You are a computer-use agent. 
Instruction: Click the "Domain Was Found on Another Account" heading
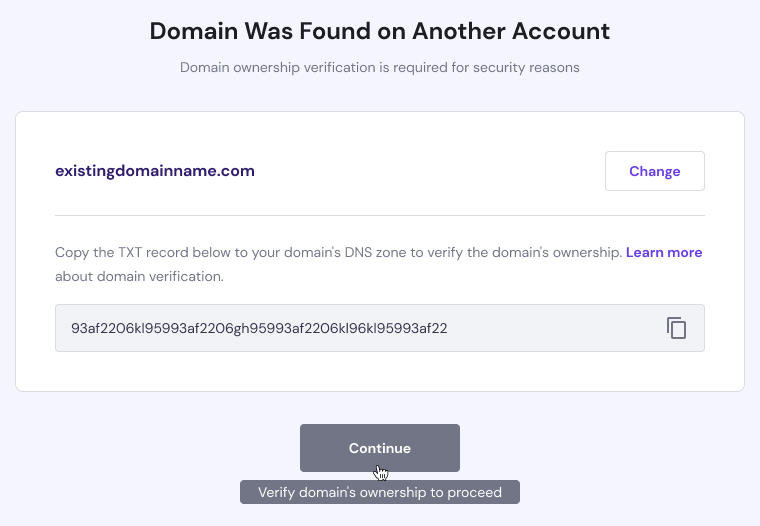click(x=380, y=31)
